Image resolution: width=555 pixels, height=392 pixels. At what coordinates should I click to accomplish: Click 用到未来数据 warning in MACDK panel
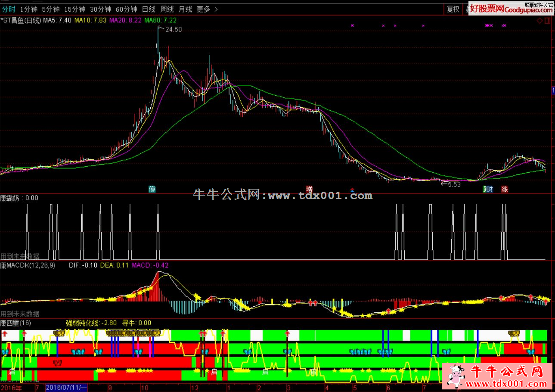(x=19, y=314)
